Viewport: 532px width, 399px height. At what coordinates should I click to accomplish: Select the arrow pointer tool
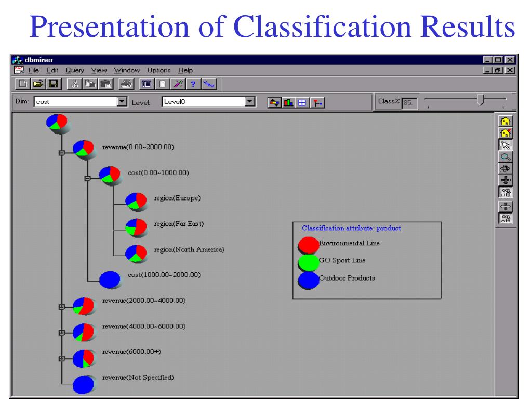[x=506, y=145]
